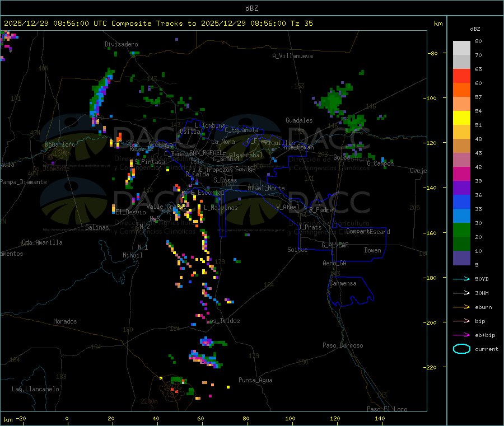This screenshot has height=426, width=504.
Task: Pick the bright yellow swatch between 54 and 51
Action: click(x=461, y=118)
